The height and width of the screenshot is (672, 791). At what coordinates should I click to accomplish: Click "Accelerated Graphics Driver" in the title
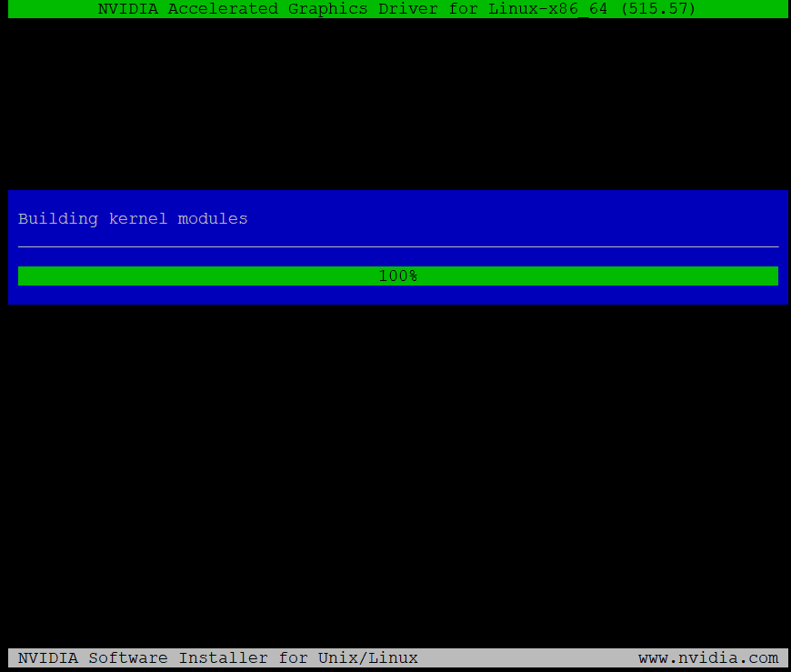(303, 9)
